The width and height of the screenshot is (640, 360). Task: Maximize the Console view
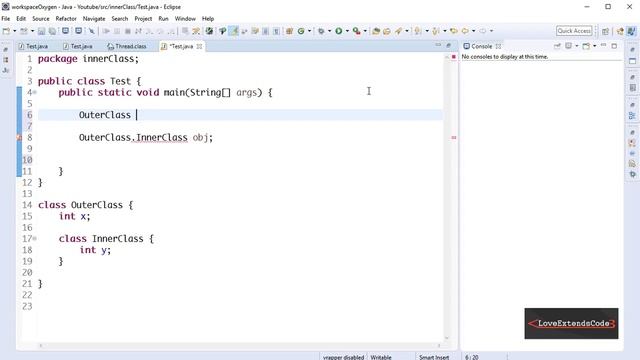point(614,46)
